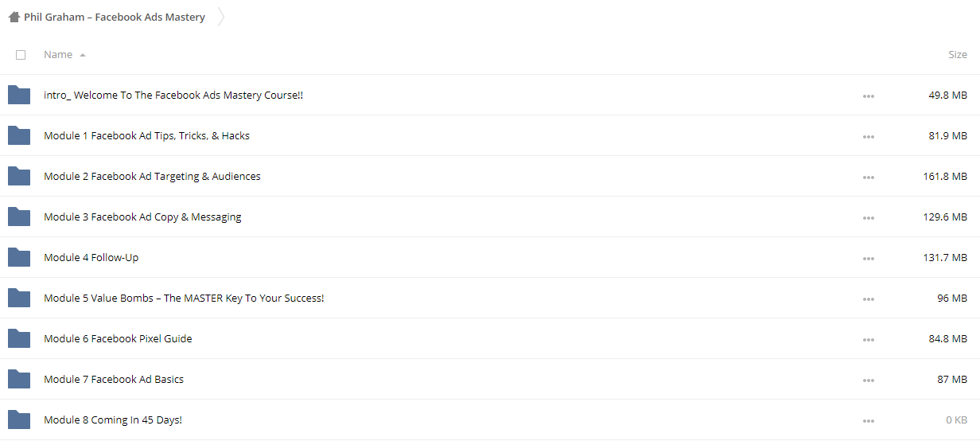Screen dimensions: 980x441
Task: Sort files by Size column
Action: [958, 55]
